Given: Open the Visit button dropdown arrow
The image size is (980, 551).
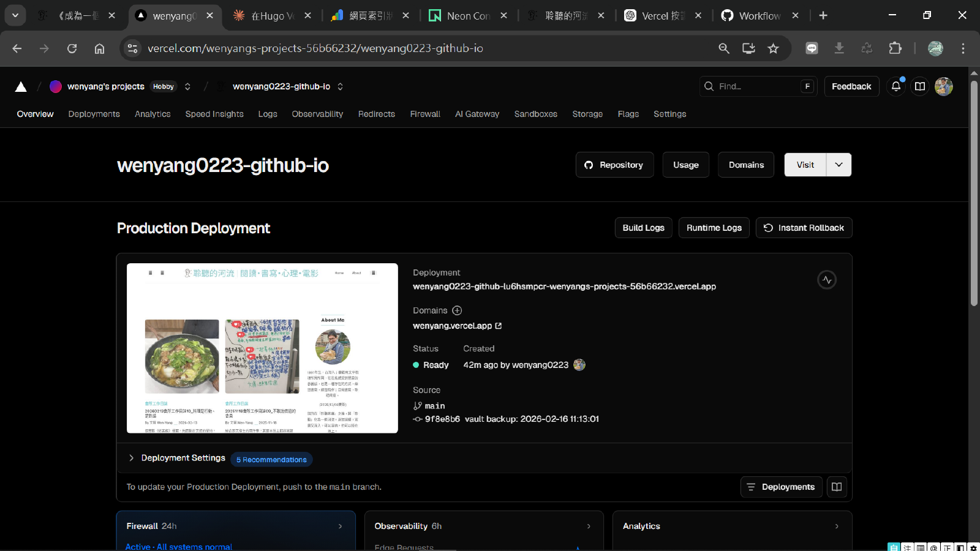Looking at the screenshot, I should (839, 165).
